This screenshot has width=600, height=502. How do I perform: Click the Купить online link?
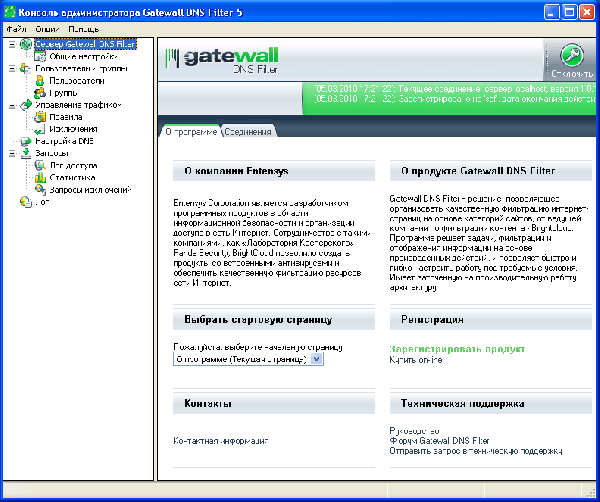tap(416, 360)
